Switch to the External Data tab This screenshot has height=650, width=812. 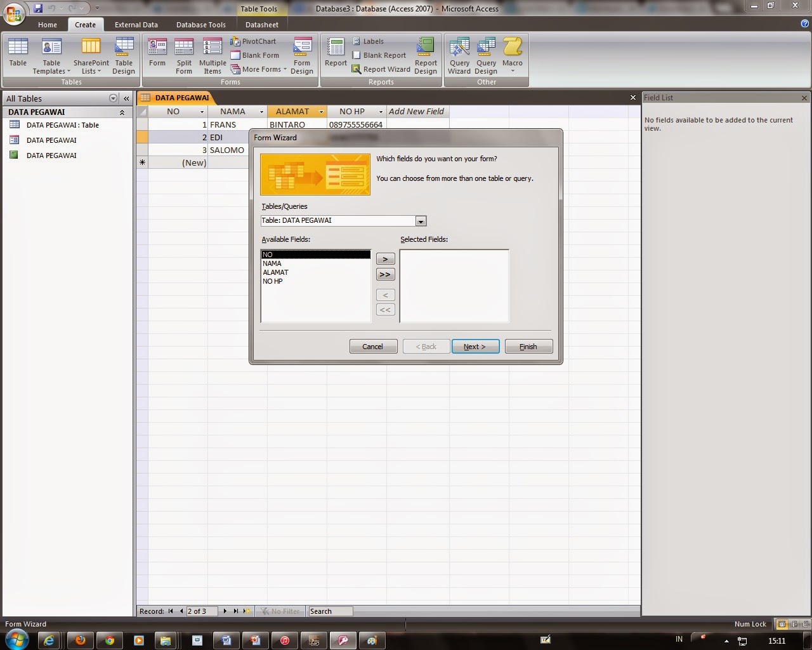point(136,25)
